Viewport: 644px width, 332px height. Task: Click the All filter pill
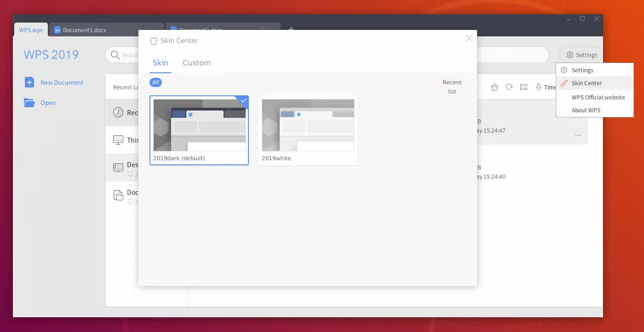coord(155,82)
